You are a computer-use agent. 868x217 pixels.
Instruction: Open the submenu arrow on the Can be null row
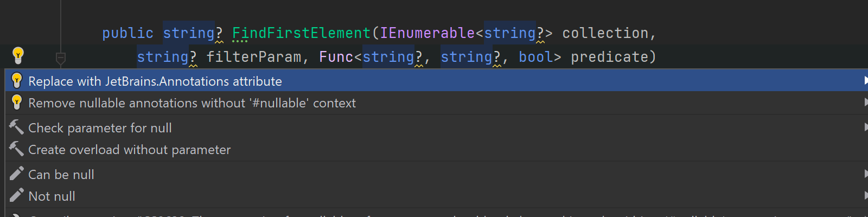tap(865, 174)
